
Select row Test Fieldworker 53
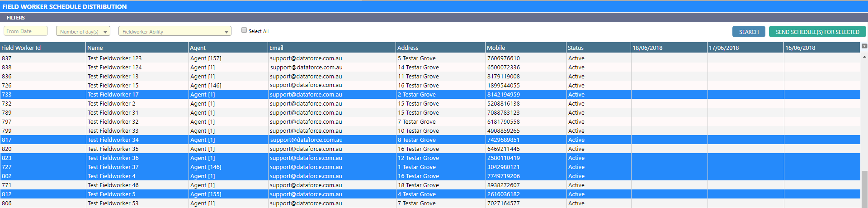pyautogui.click(x=430, y=203)
